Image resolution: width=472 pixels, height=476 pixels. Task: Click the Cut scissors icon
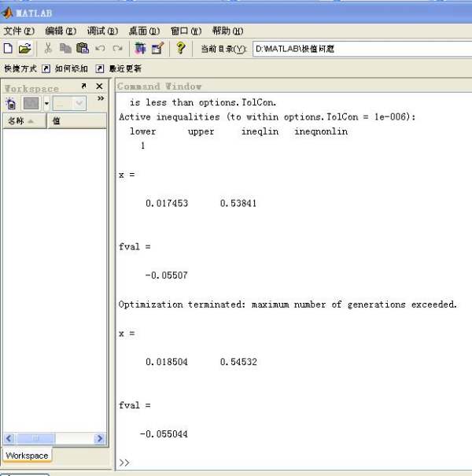click(48, 49)
